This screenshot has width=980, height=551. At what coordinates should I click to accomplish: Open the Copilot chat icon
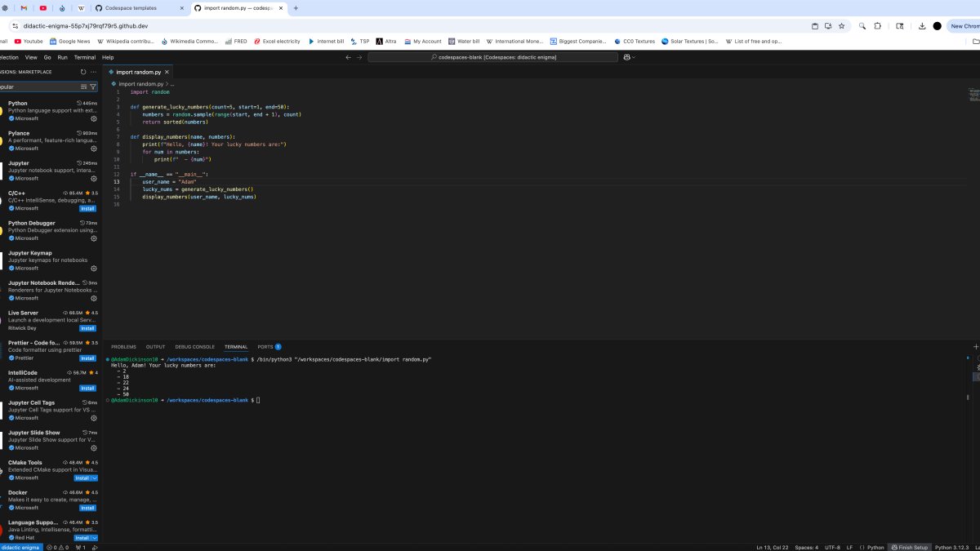tap(626, 57)
